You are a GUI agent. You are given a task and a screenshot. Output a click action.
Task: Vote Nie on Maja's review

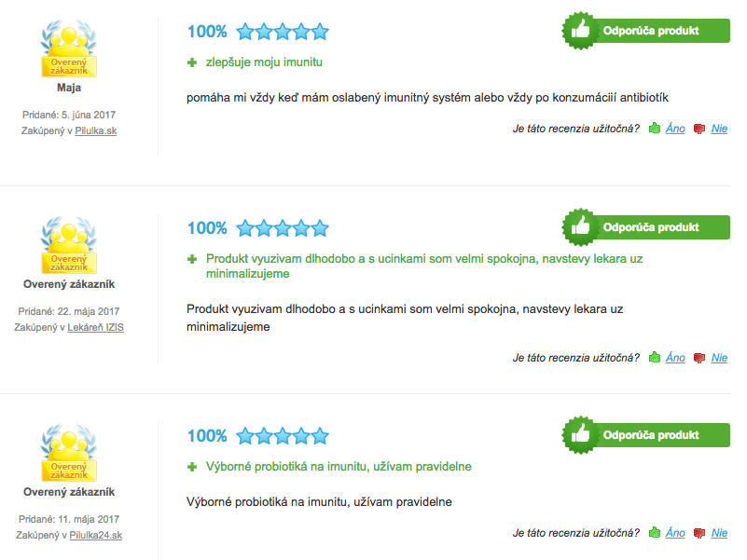point(719,129)
